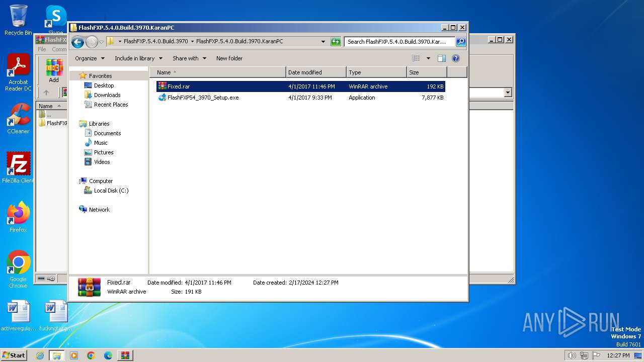This screenshot has width=644, height=362.
Task: Click FlashFXP.5.4.0.Build.3970 breadcrumb segment
Action: 156,42
